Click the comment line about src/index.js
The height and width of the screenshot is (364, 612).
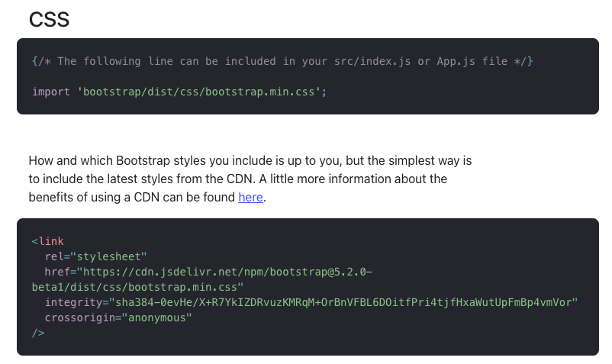point(282,61)
